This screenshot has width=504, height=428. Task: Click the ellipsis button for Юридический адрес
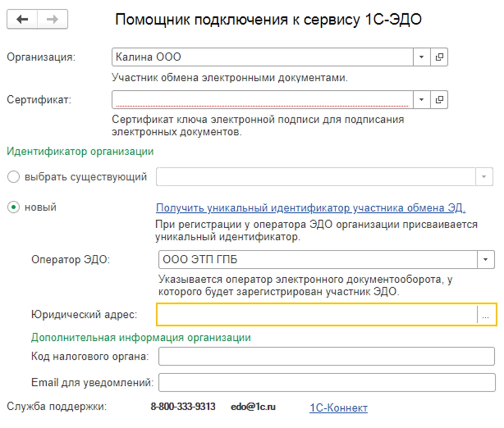coord(486,315)
